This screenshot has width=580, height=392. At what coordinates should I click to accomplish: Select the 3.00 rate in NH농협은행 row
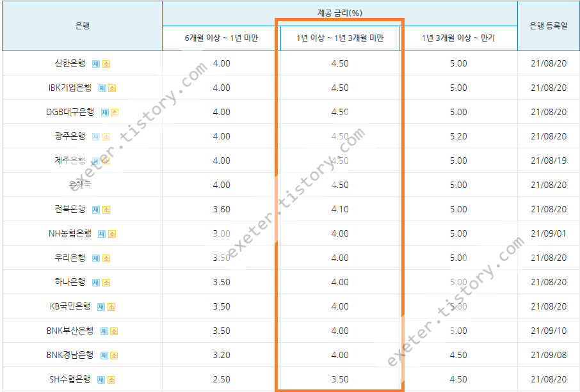222,233
